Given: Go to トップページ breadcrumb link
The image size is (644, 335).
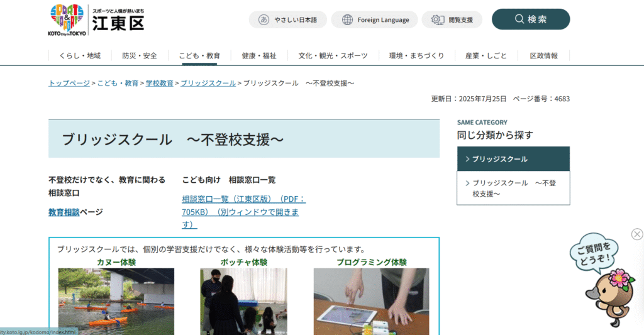Looking at the screenshot, I should tap(69, 83).
